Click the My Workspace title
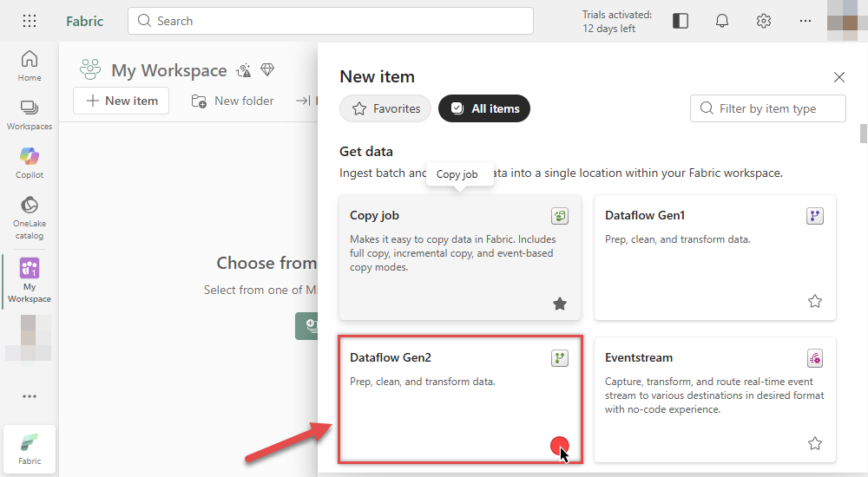Image resolution: width=868 pixels, height=477 pixels. 169,70
